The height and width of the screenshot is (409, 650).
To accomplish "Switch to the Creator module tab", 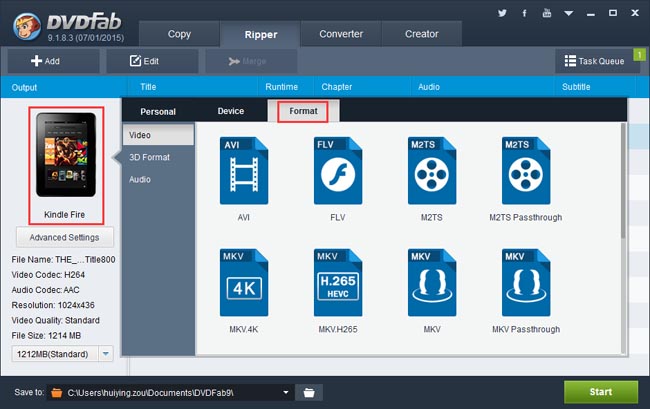I will coord(422,34).
